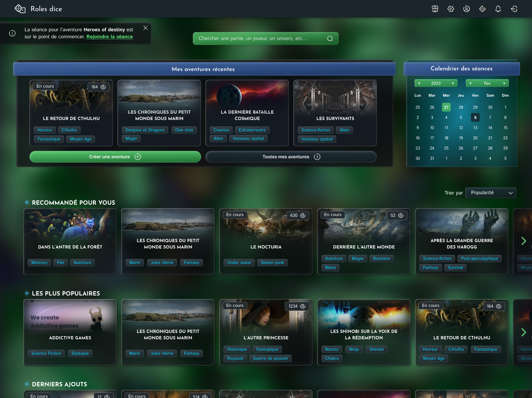Click the 1234 views eye on L'autre princesse
This screenshot has height=398, width=532.
click(x=303, y=306)
